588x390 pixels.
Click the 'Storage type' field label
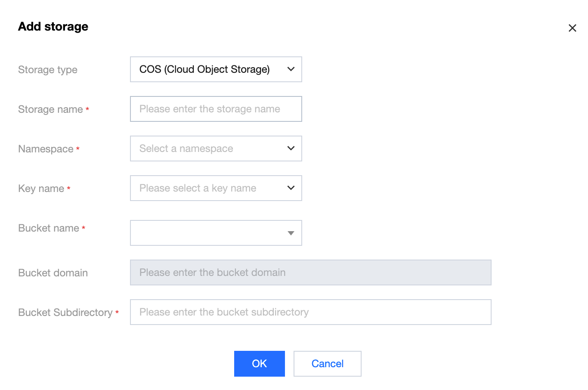point(48,70)
